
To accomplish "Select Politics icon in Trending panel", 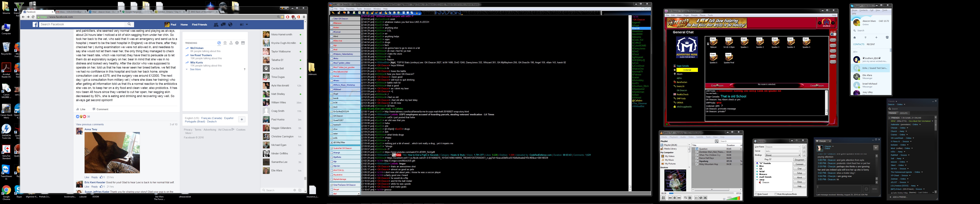I will point(225,43).
